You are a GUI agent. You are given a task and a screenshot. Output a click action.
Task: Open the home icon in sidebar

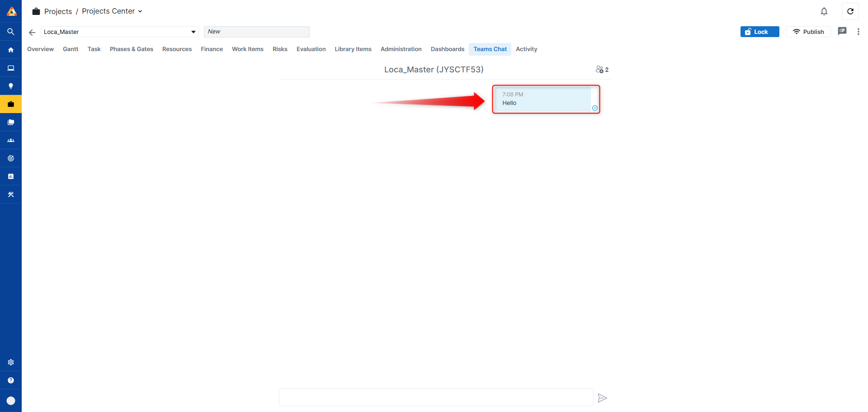tap(11, 50)
